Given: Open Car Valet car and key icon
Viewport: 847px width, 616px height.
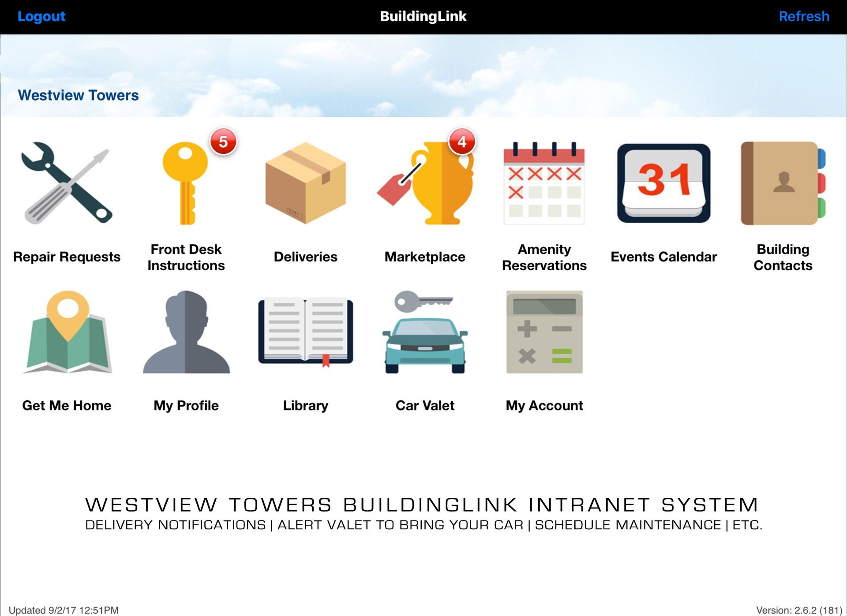Looking at the screenshot, I should [425, 332].
